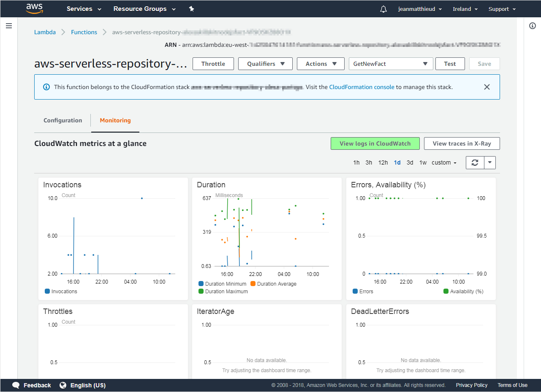Screen dimensions: 541x392
Task: Click the Throttles chart title
Action: [58, 311]
